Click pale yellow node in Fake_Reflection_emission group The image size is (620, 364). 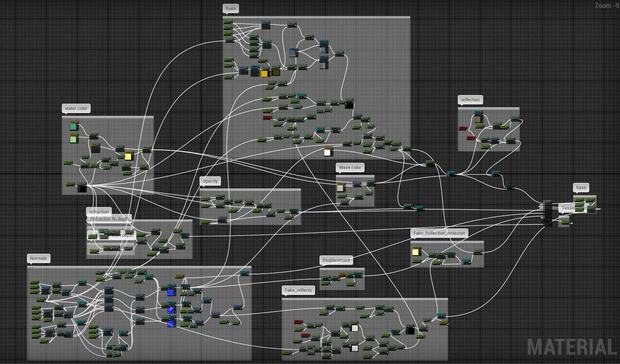click(416, 251)
